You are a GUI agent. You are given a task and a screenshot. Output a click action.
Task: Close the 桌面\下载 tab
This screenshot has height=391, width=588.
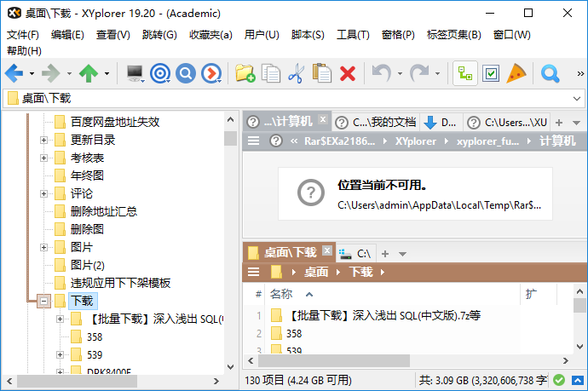tap(327, 250)
